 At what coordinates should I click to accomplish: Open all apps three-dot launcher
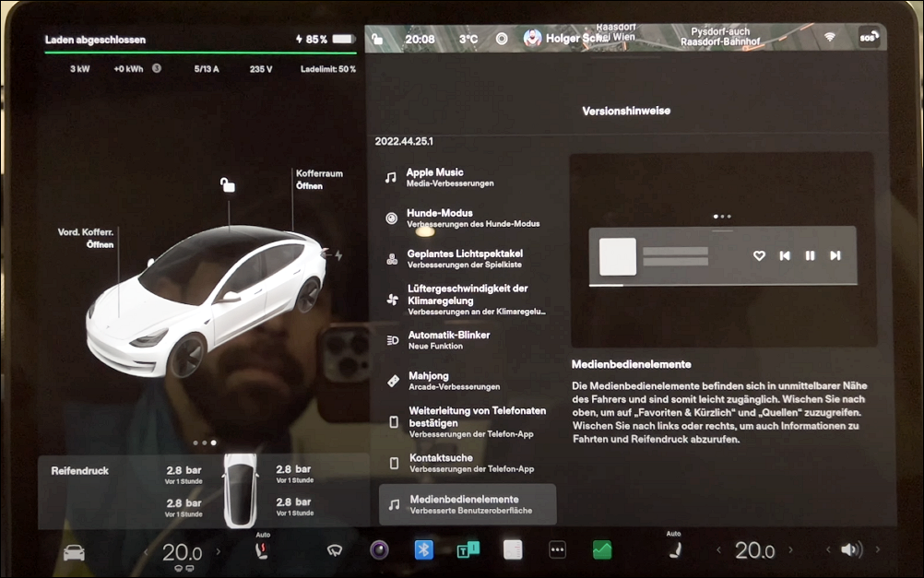click(558, 549)
